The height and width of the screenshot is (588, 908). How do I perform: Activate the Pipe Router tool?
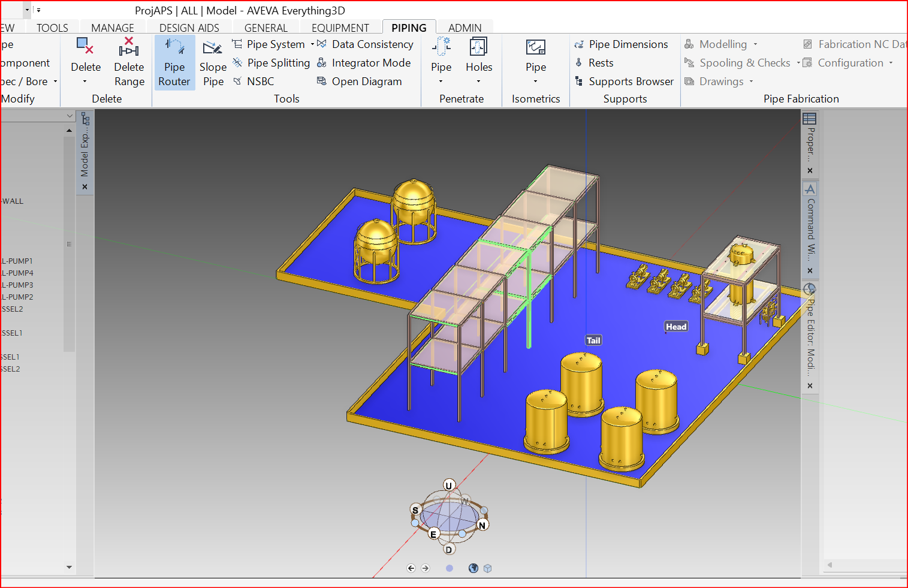[x=174, y=63]
